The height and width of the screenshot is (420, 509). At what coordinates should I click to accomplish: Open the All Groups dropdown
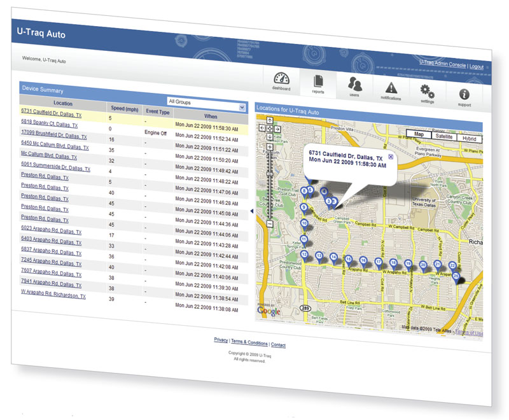click(x=206, y=104)
